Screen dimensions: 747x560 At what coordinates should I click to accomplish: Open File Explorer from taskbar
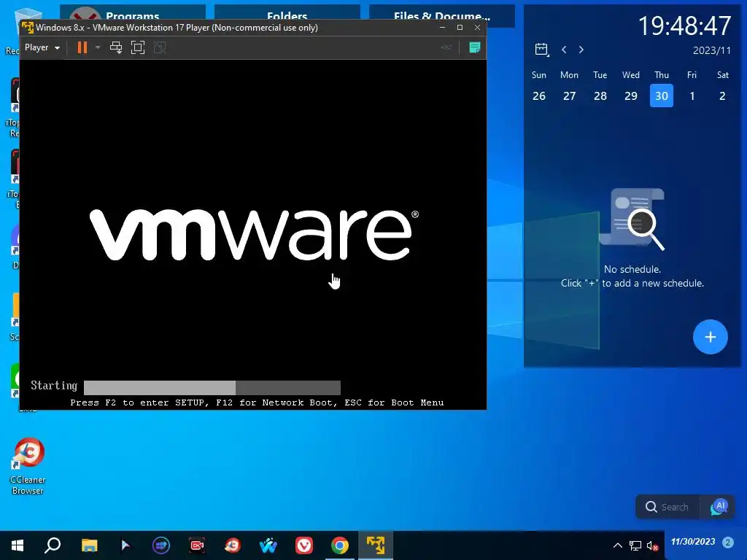pyautogui.click(x=89, y=545)
